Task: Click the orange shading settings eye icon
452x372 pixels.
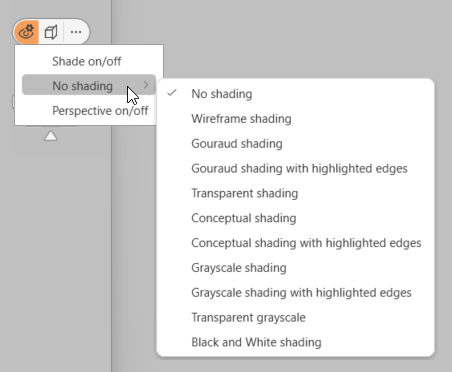Action: (x=26, y=32)
